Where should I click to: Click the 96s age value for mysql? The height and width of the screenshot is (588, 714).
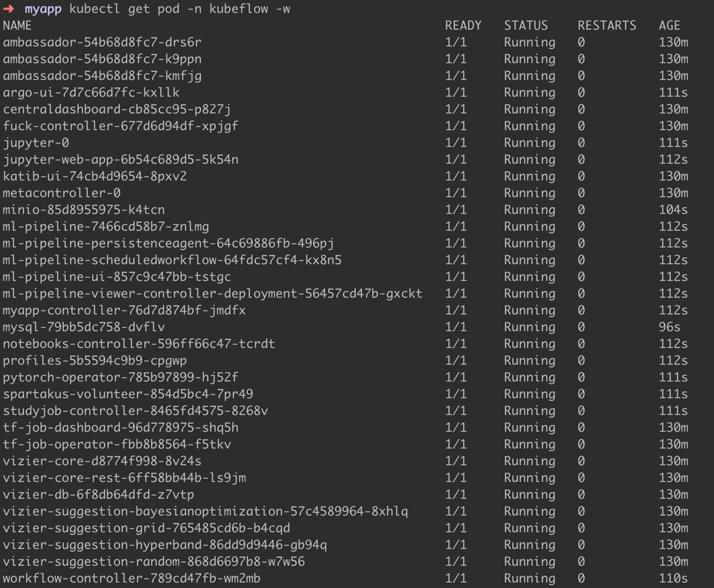(x=670, y=327)
